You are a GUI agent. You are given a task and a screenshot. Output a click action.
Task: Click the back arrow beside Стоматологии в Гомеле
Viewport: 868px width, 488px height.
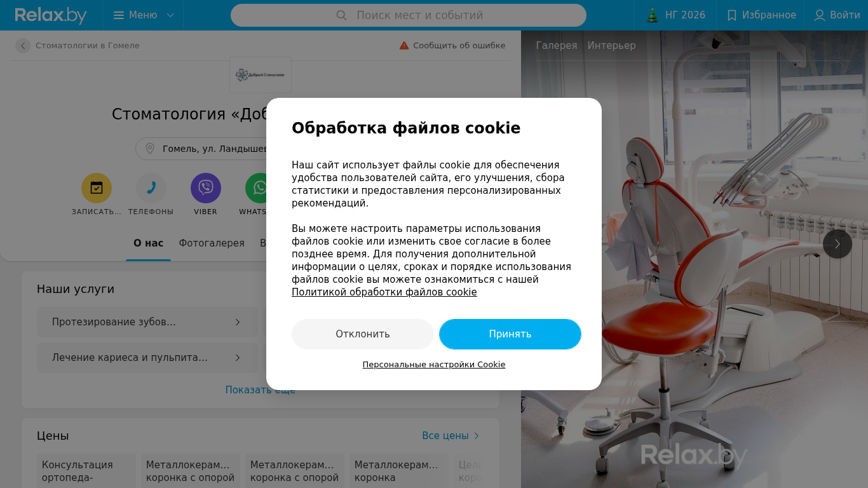coord(23,46)
